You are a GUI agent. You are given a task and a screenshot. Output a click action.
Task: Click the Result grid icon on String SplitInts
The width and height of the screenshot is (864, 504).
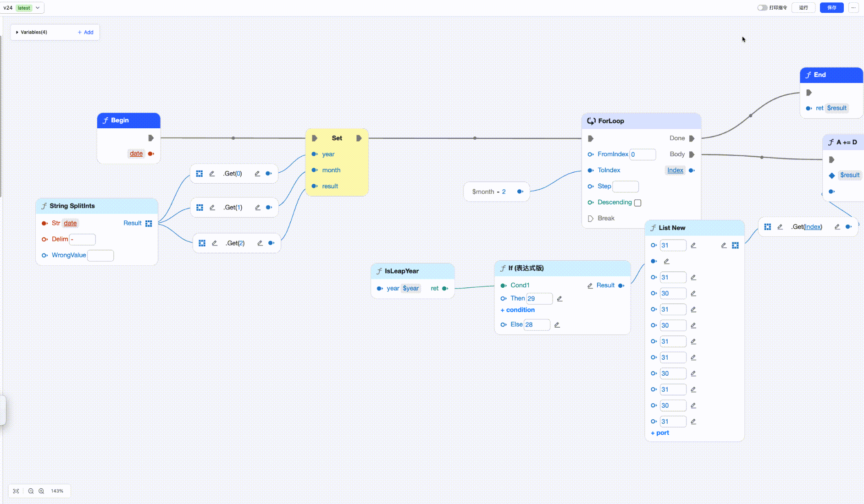pyautogui.click(x=149, y=223)
